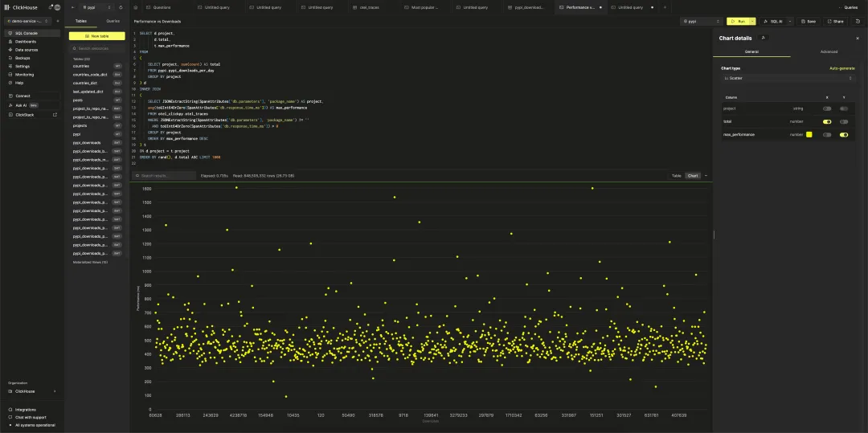This screenshot has width=868, height=433.
Task: Open the Monitoring page in sidebar
Action: click(x=25, y=74)
